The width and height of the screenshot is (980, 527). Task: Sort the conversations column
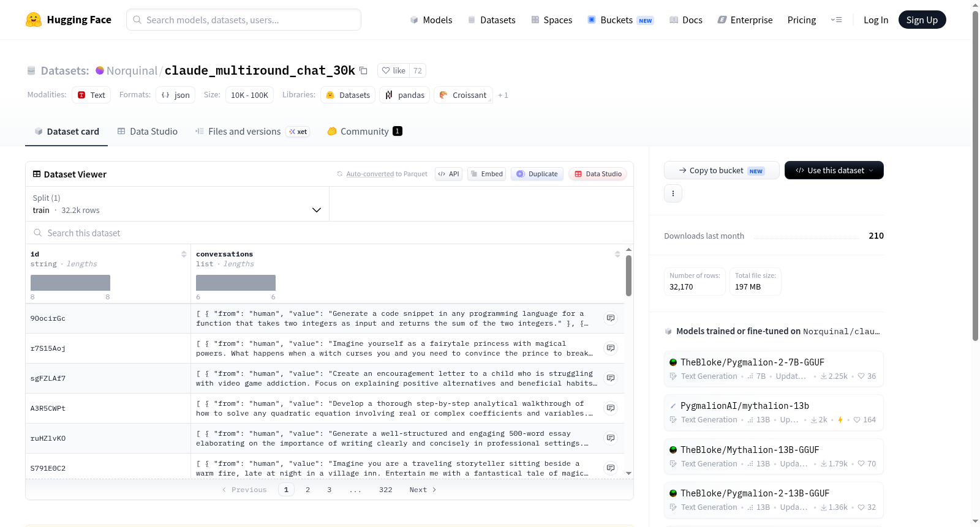point(617,254)
